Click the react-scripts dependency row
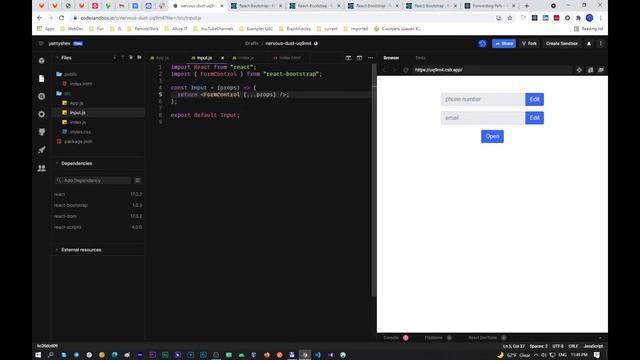This screenshot has width=640, height=360. pyautogui.click(x=98, y=227)
